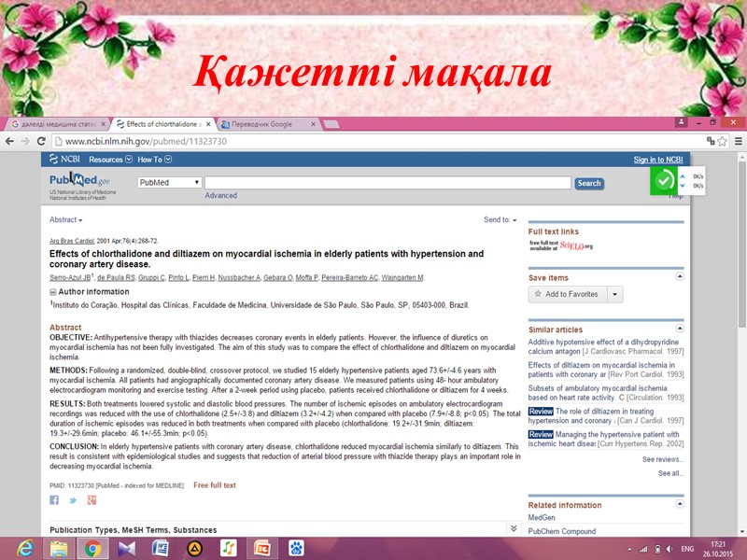Open the Baidu paw app in taskbar
Image resolution: width=747 pixels, height=560 pixels.
click(x=296, y=549)
